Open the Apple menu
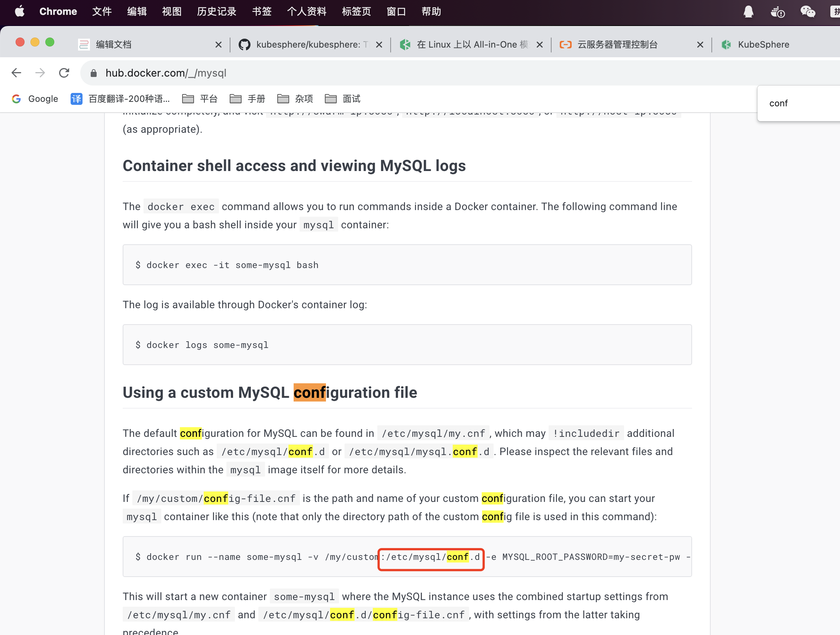Viewport: 840px width, 635px height. click(x=19, y=12)
